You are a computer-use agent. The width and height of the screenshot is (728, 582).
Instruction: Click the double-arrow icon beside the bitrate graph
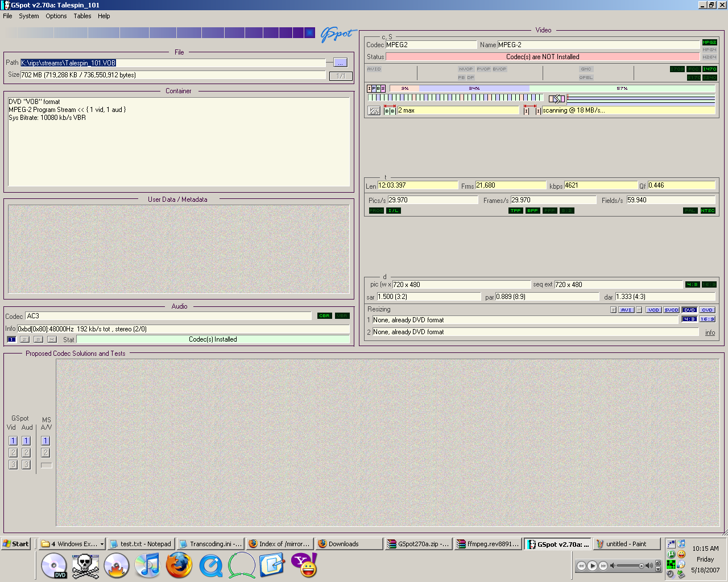point(557,99)
